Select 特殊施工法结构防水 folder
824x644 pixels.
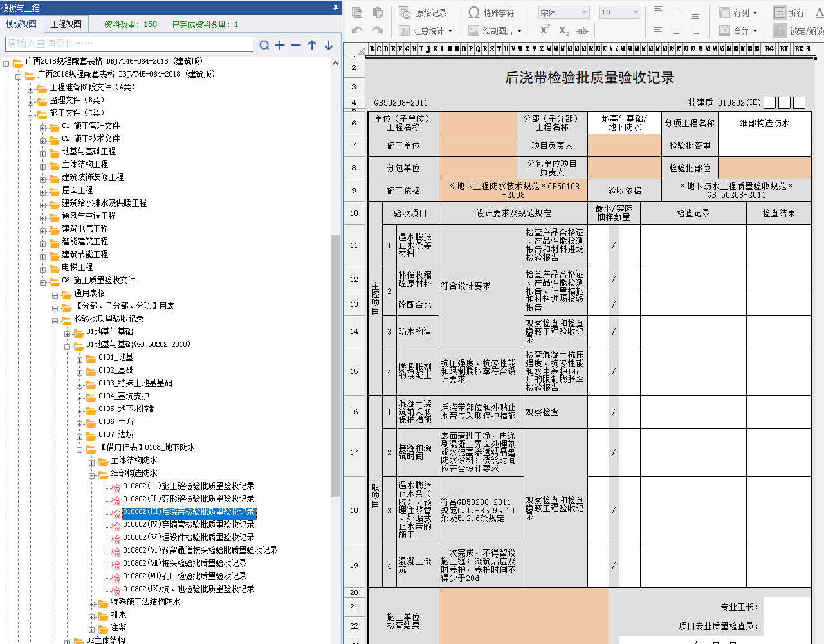(x=145, y=602)
